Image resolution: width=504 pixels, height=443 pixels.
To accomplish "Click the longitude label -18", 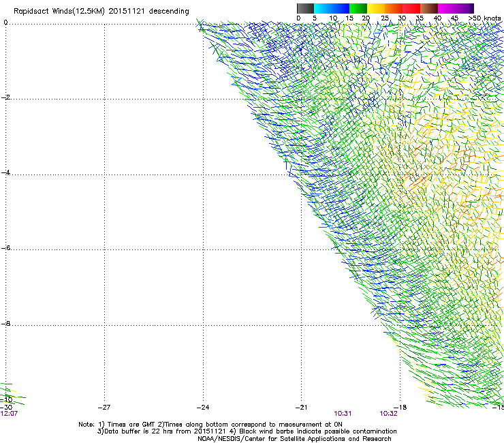I will tap(400, 407).
